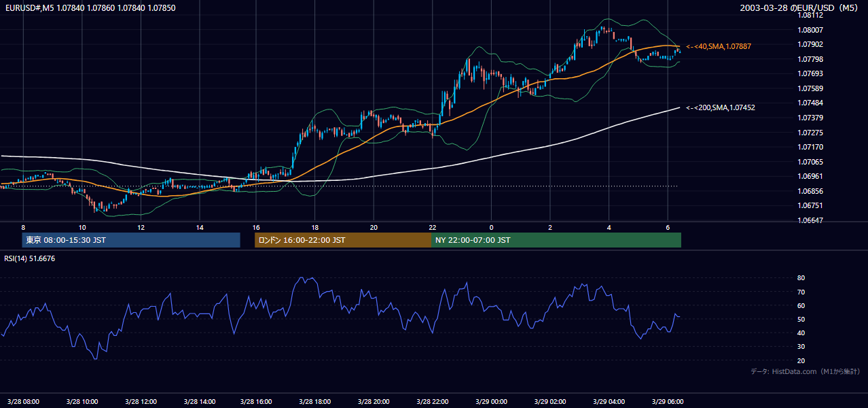Click price axis value 1.06647
This screenshot has height=408, width=868.
point(810,220)
